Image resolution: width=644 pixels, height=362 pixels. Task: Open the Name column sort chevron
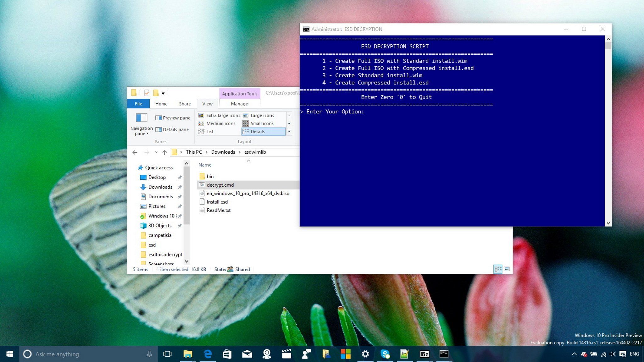(248, 161)
